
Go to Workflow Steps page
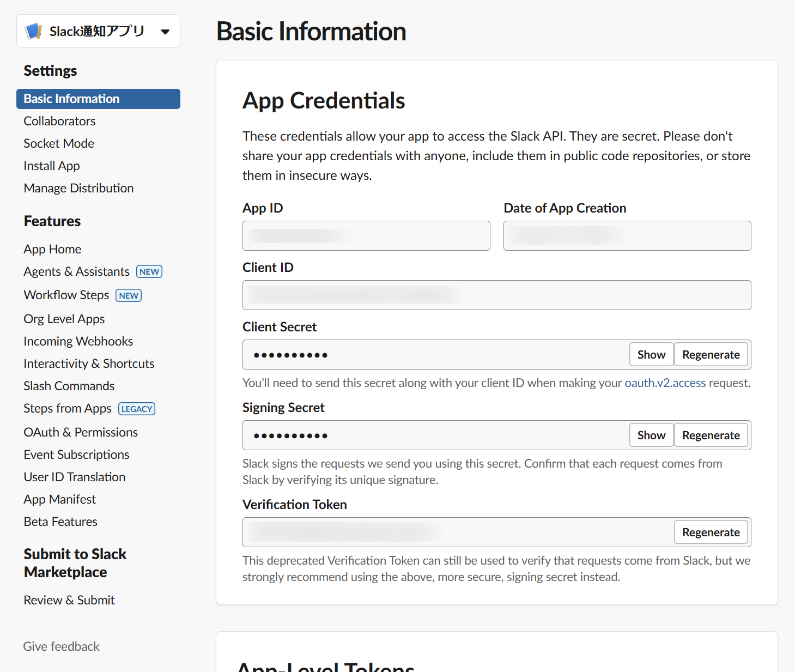[x=66, y=295]
